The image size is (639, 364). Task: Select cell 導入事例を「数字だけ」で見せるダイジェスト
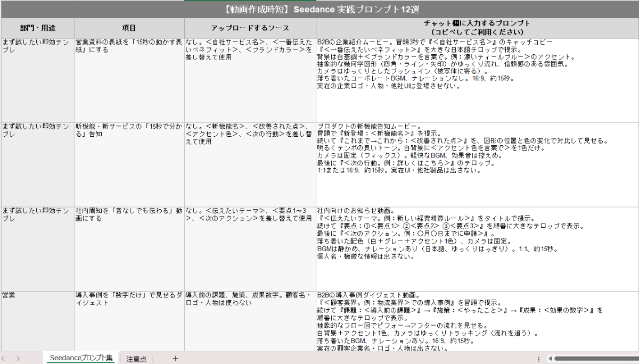coord(129,321)
